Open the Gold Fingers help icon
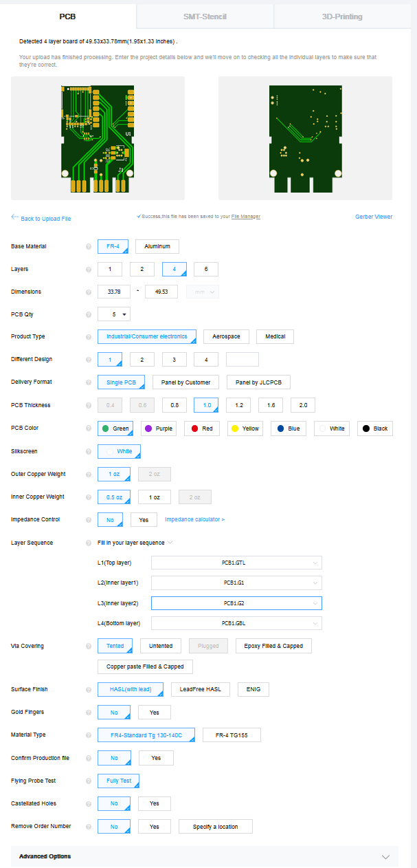The height and width of the screenshot is (868, 417). [88, 712]
